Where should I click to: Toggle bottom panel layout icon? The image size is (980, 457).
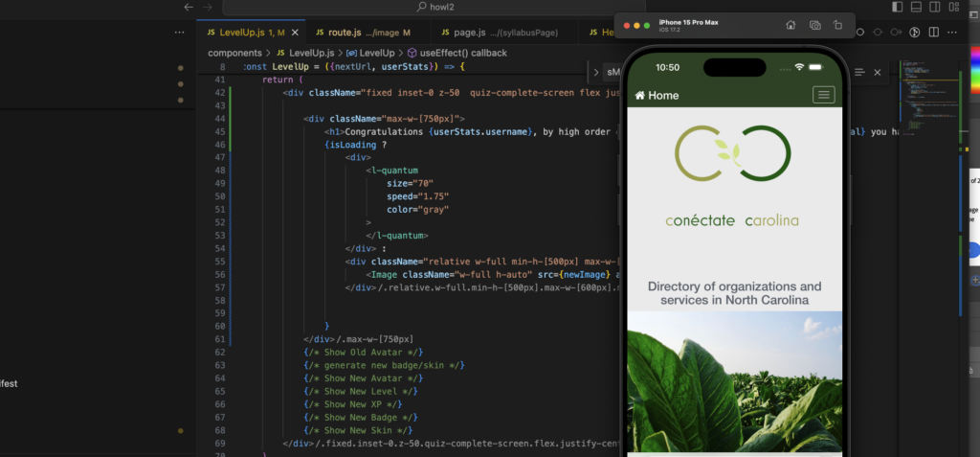916,7
